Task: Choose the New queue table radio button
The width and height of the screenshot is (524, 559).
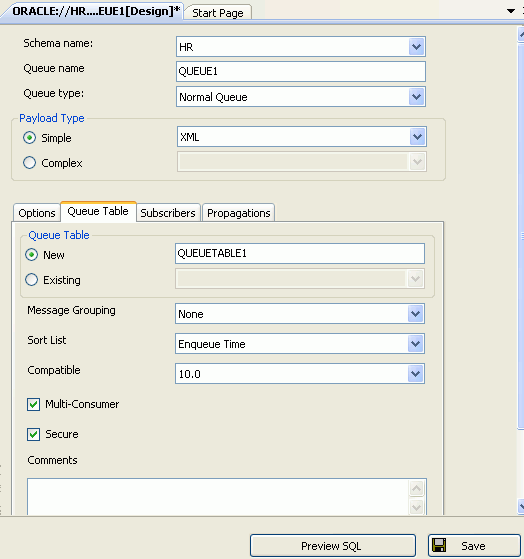Action: click(x=32, y=255)
